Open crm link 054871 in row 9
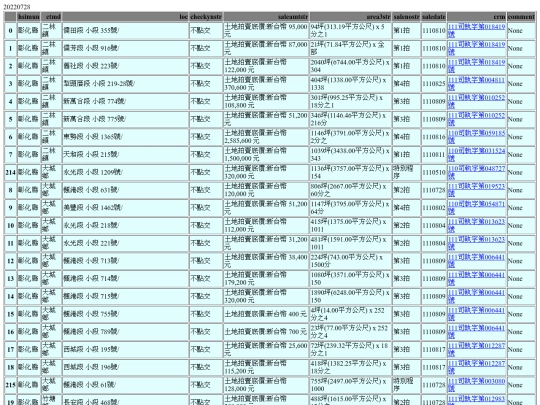This screenshot has height=405, width=540. point(476,208)
